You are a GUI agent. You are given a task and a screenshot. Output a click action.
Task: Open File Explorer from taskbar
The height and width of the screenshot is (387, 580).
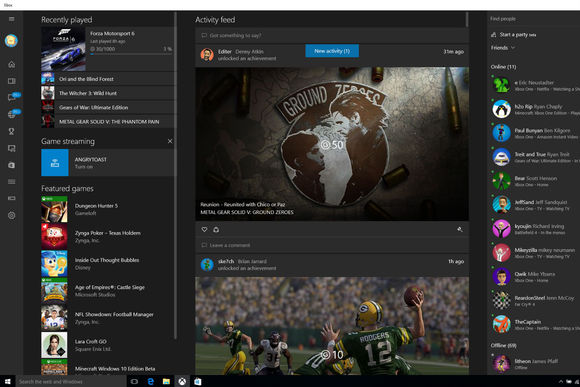(166, 381)
